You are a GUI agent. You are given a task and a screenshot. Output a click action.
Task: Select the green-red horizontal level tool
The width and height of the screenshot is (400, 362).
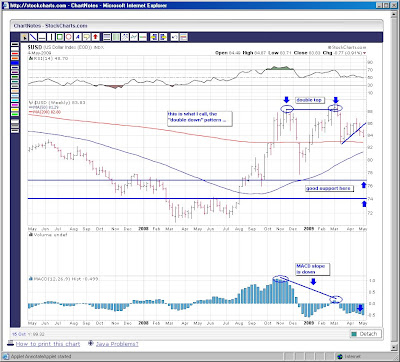[x=143, y=37]
